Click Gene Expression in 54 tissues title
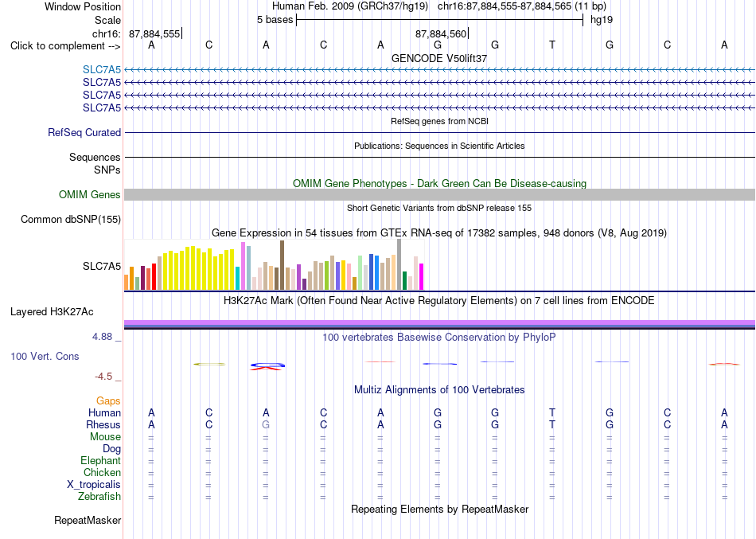This screenshot has height=539, width=756. (439, 233)
